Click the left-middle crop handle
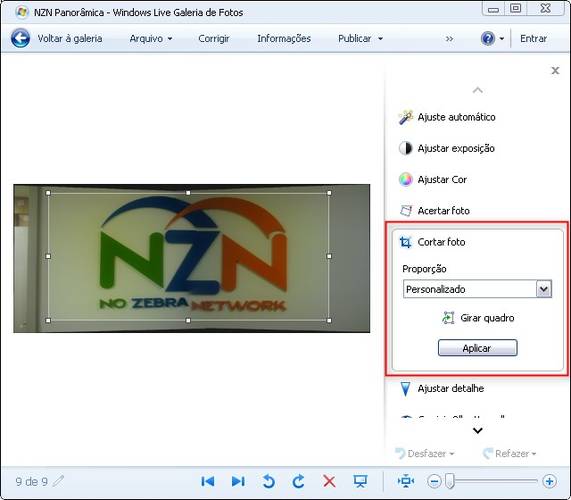The height and width of the screenshot is (500, 571). click(48, 256)
